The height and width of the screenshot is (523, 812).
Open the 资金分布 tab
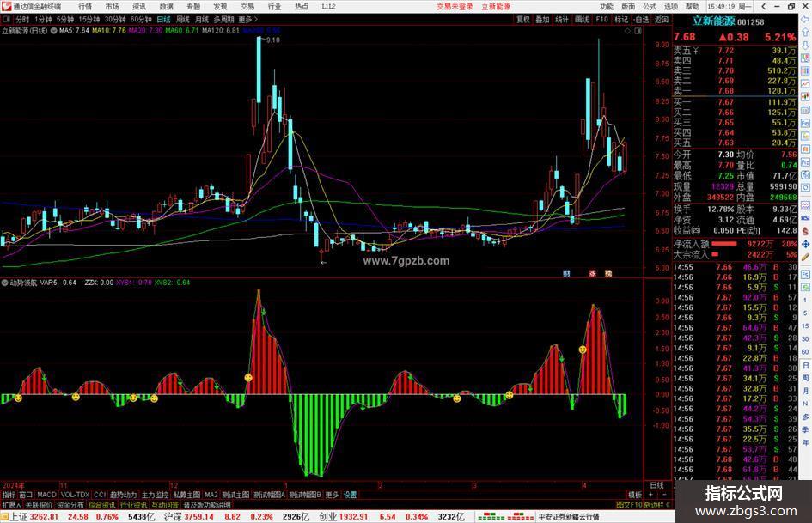(70, 505)
